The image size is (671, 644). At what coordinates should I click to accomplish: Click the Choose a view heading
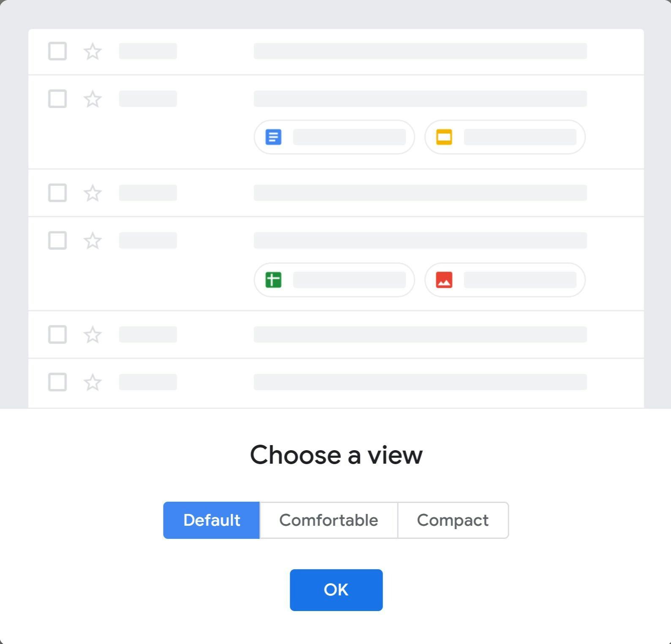[x=336, y=455]
